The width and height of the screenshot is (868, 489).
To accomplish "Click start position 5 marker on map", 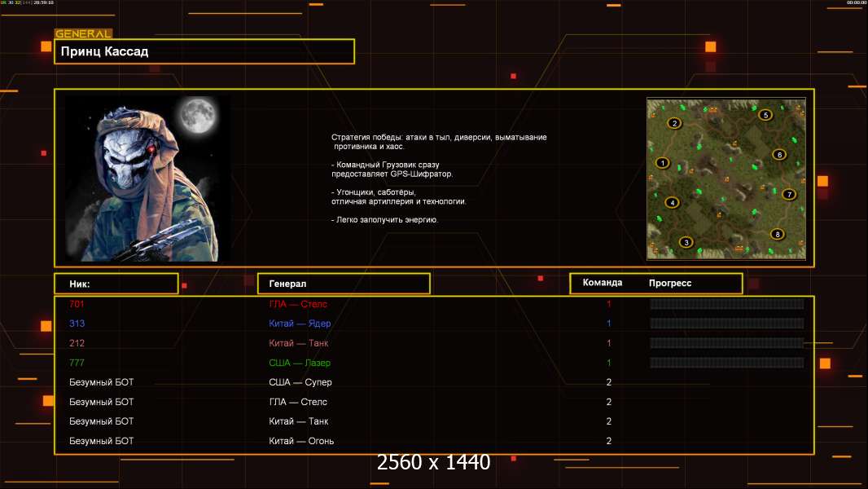I will 765,115.
